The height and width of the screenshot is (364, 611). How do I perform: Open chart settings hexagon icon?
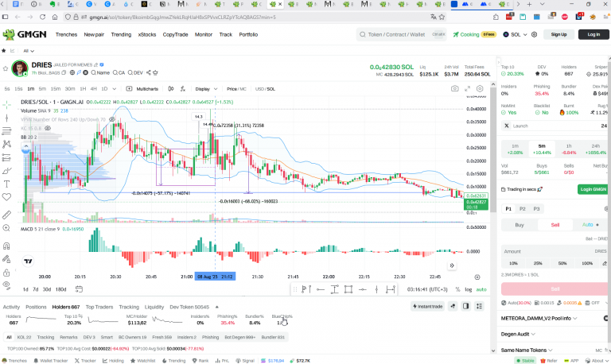480,89
